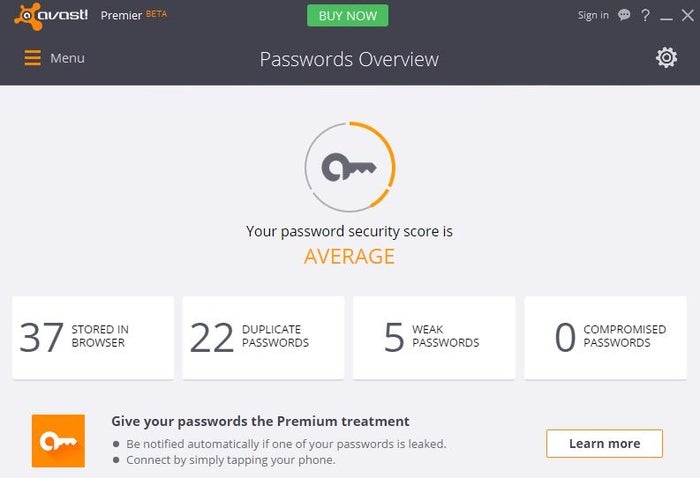The width and height of the screenshot is (700, 478).
Task: Click the AVERAGE security score text
Action: pos(349,256)
